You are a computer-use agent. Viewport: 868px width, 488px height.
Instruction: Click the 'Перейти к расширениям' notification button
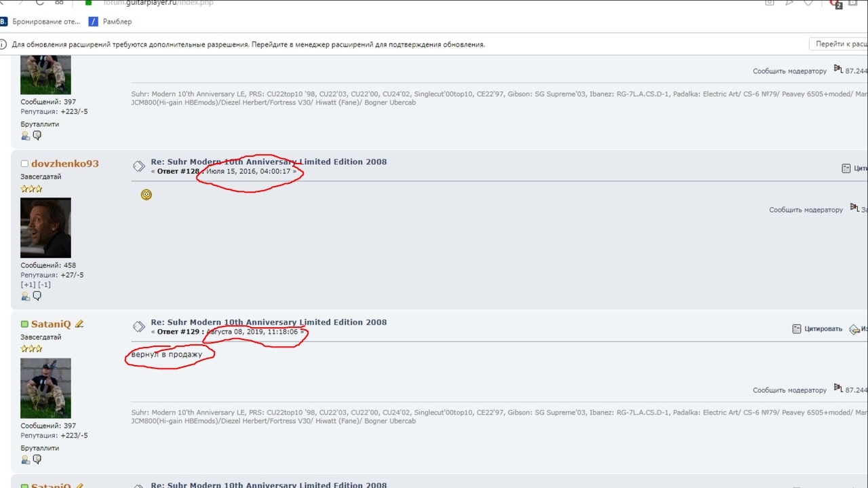coord(840,44)
